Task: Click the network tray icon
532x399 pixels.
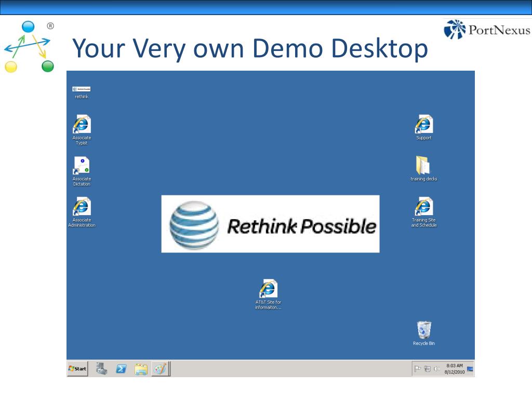Action: pos(427,369)
